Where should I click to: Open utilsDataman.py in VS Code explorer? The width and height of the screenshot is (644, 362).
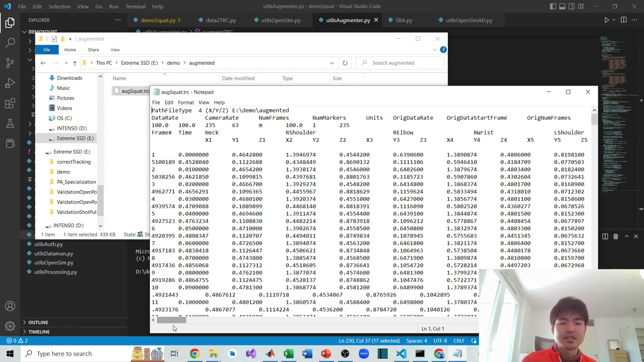(x=53, y=253)
